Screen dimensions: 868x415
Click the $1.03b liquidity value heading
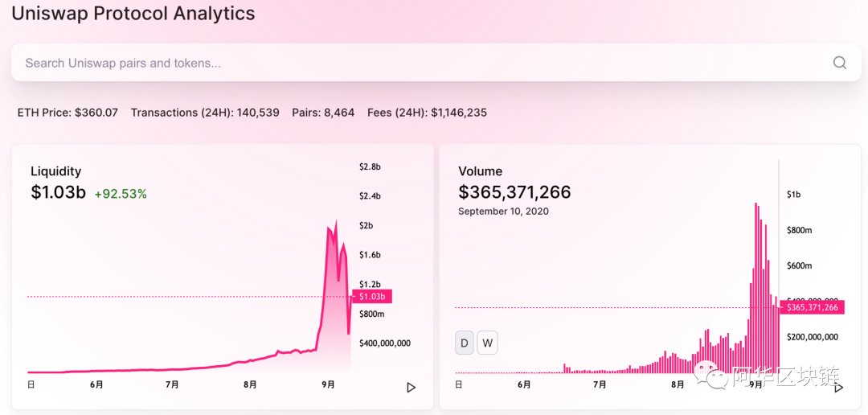pyautogui.click(x=58, y=192)
